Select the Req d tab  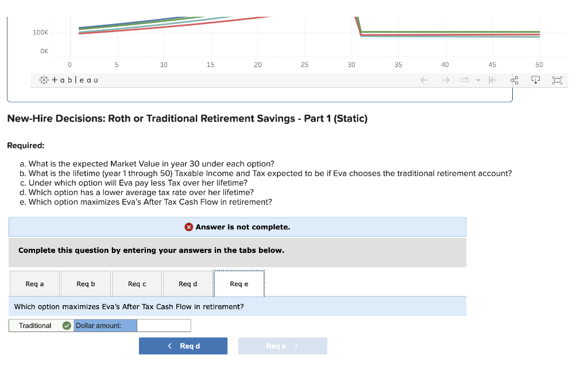[x=188, y=283]
